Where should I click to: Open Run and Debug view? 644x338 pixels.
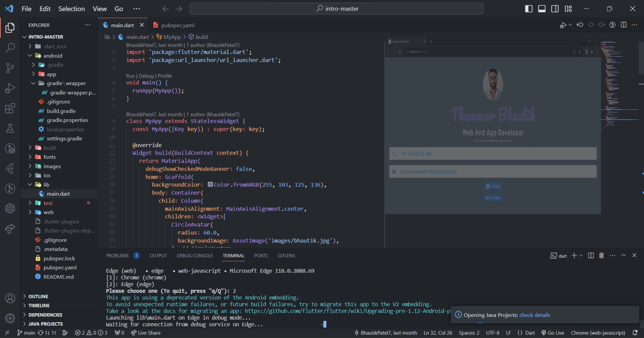(10, 88)
